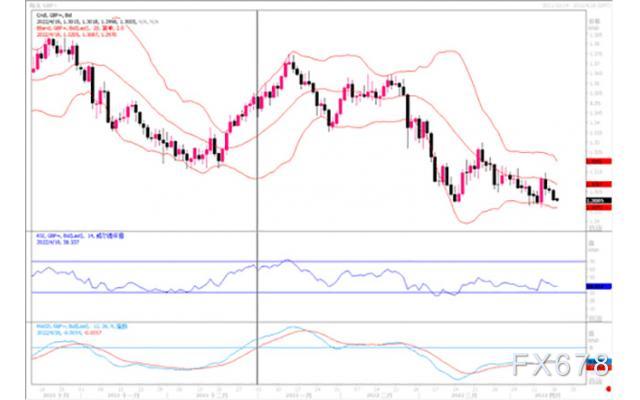Viewport: 640px width, 400px height.
Task: Click the MACD indicator legend text
Action: click(72, 324)
